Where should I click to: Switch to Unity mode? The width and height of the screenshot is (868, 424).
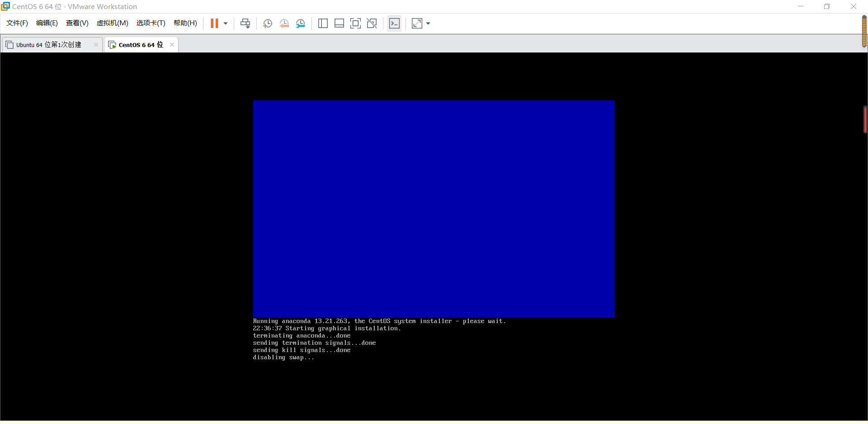372,24
